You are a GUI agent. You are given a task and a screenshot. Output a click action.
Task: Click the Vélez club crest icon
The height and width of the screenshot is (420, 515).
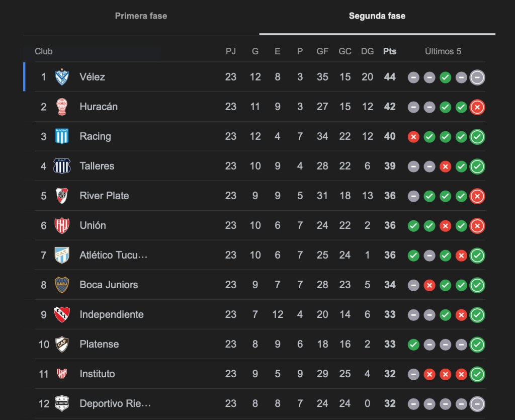pos(62,77)
